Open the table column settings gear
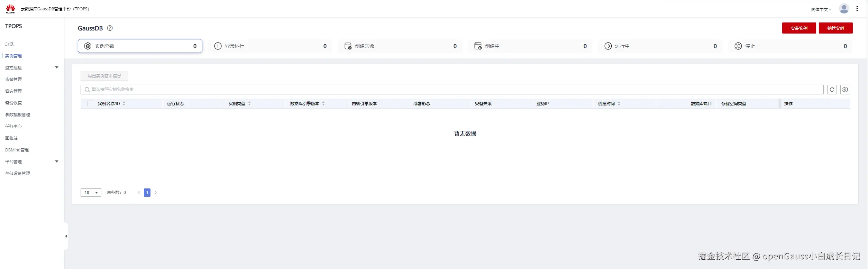The width and height of the screenshot is (868, 269). [845, 90]
